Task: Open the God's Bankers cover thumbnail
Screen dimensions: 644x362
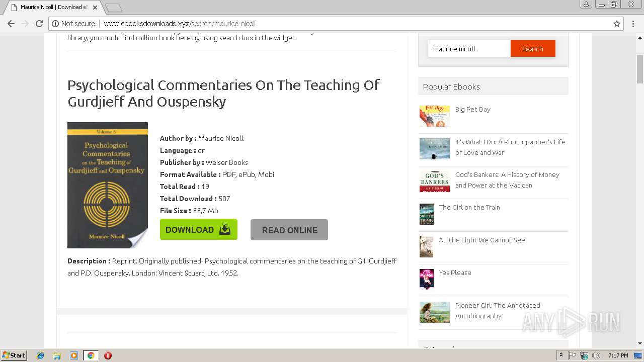Action: click(x=435, y=182)
